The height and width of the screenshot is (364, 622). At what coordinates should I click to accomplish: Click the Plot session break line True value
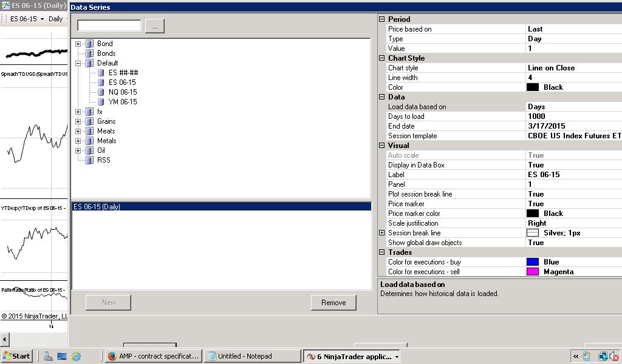pos(536,194)
